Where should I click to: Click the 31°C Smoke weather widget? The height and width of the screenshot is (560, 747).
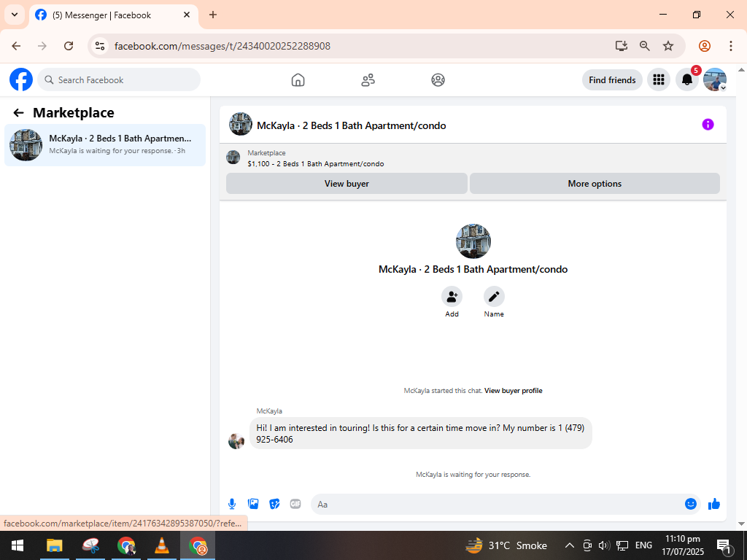pos(506,545)
